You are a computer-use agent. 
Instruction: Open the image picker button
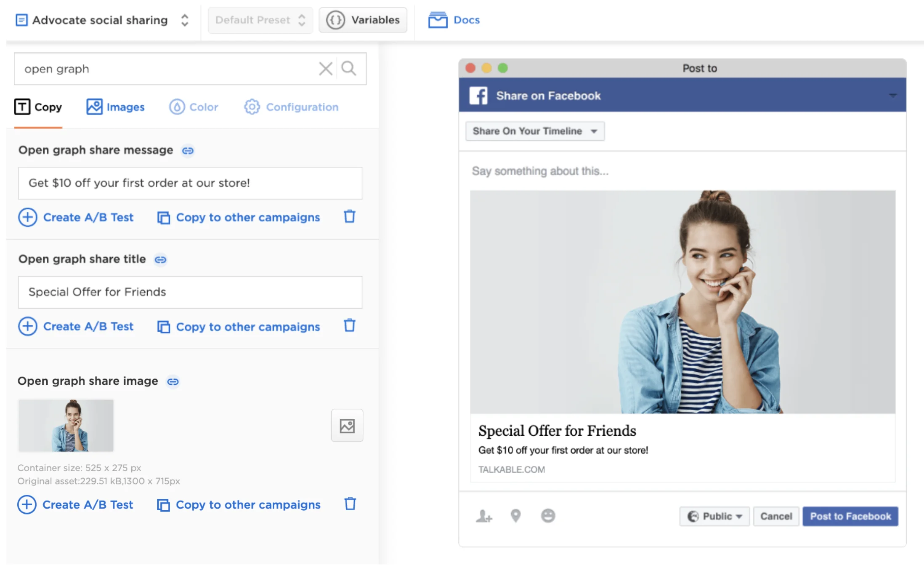(347, 426)
